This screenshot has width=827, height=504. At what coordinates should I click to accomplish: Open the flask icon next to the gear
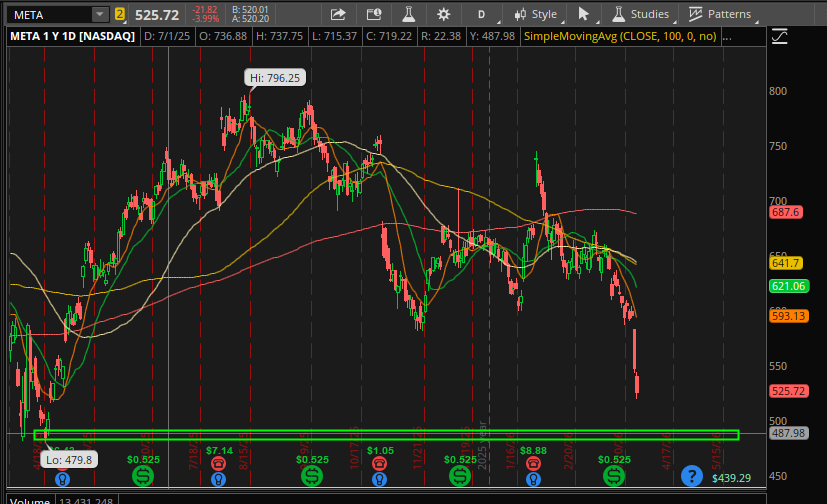click(409, 14)
